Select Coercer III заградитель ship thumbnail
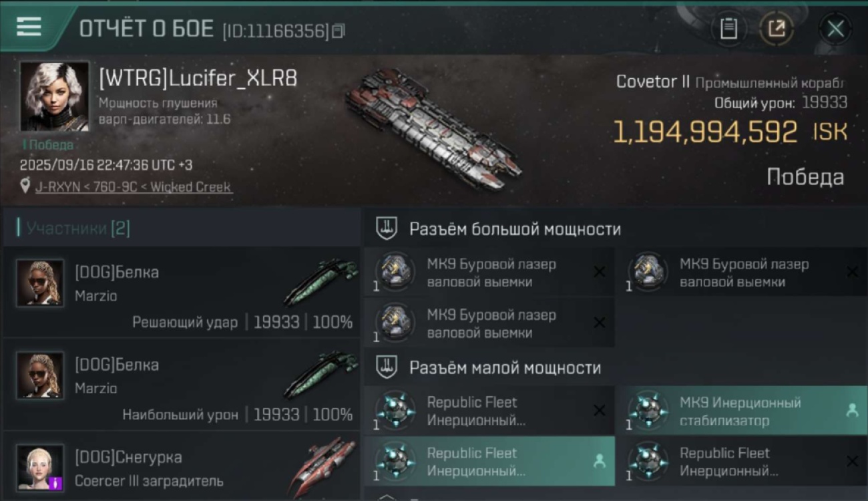This screenshot has height=501, width=868. (323, 466)
